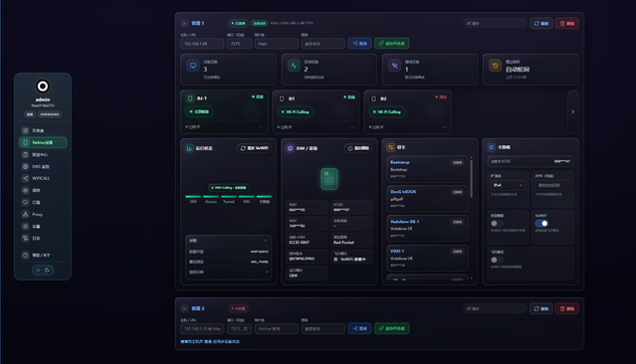This screenshot has height=364, width=636.
Task: Click the green save-and-connect button in panel 1
Action: [x=391, y=44]
